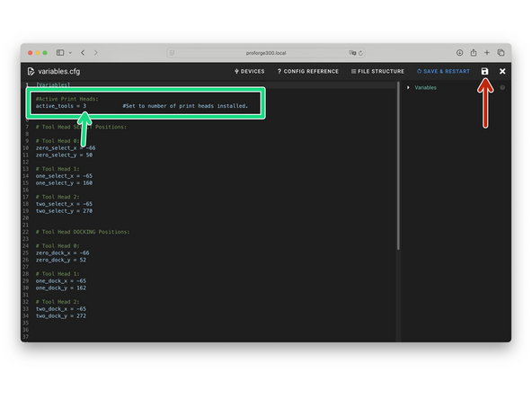Screen dimensions: 532x399
Task: Click '# Tool Head DOCKING Positions:' comment
Action: 83,232
